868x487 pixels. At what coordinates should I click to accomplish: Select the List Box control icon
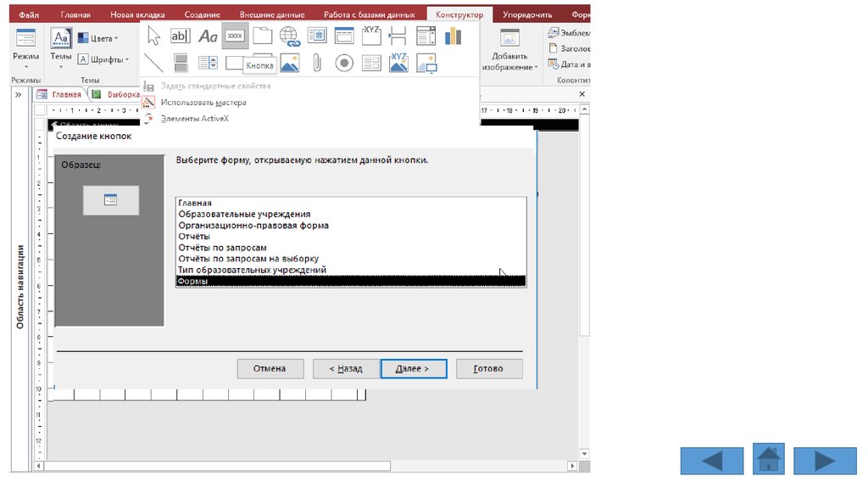[x=208, y=63]
